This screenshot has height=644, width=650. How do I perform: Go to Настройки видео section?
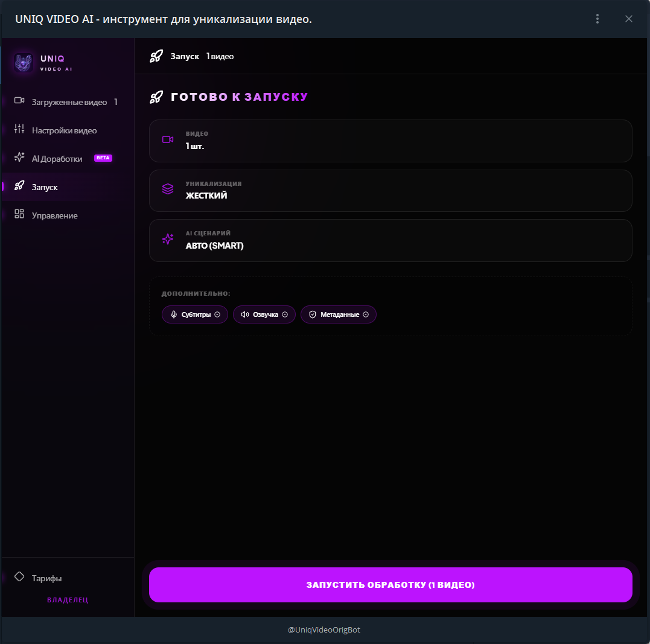coord(64,130)
